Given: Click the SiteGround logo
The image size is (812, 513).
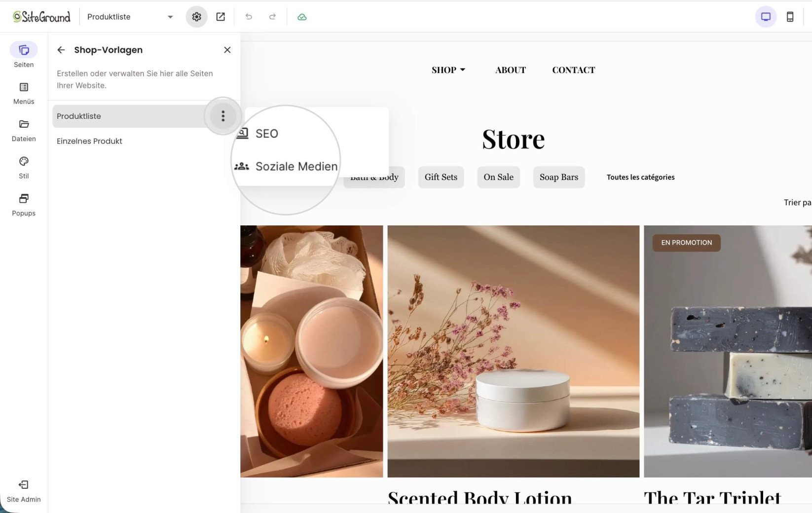Looking at the screenshot, I should pyautogui.click(x=41, y=17).
